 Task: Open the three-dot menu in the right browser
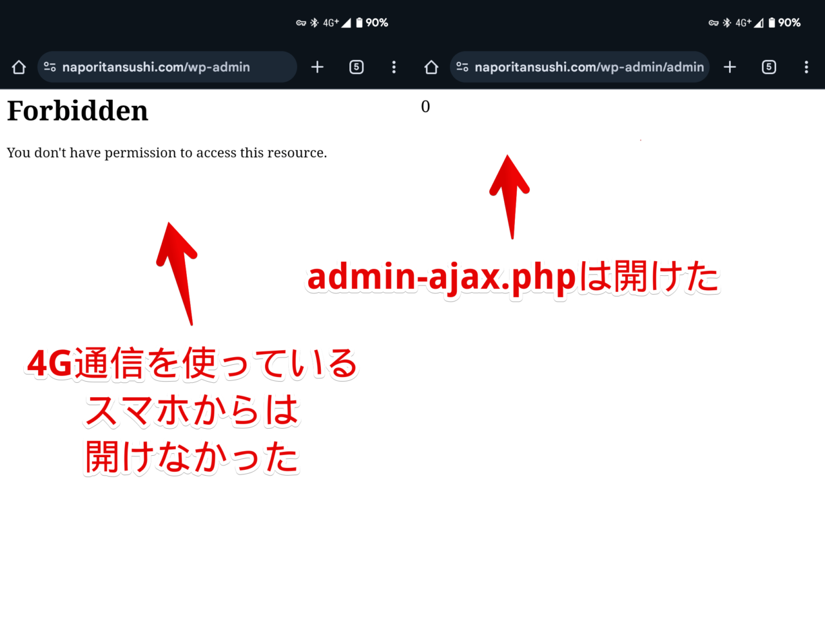[806, 67]
